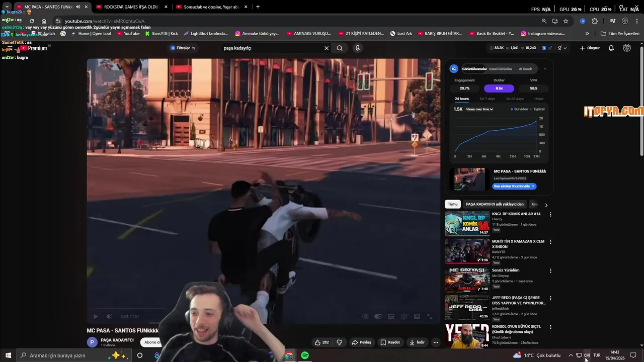Open the Lost Ark bookmark
This screenshot has height=362, width=644.
(401, 34)
